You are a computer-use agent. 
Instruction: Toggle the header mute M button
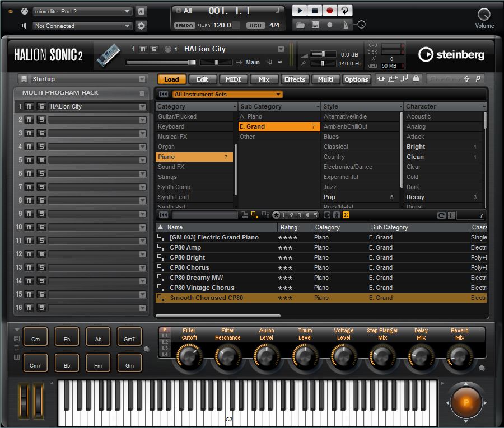(143, 49)
